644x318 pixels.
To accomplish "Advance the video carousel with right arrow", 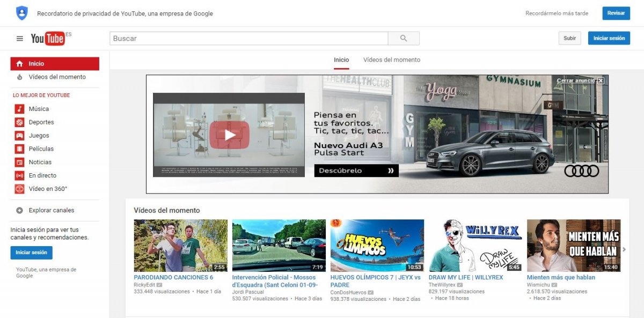I will [624, 249].
